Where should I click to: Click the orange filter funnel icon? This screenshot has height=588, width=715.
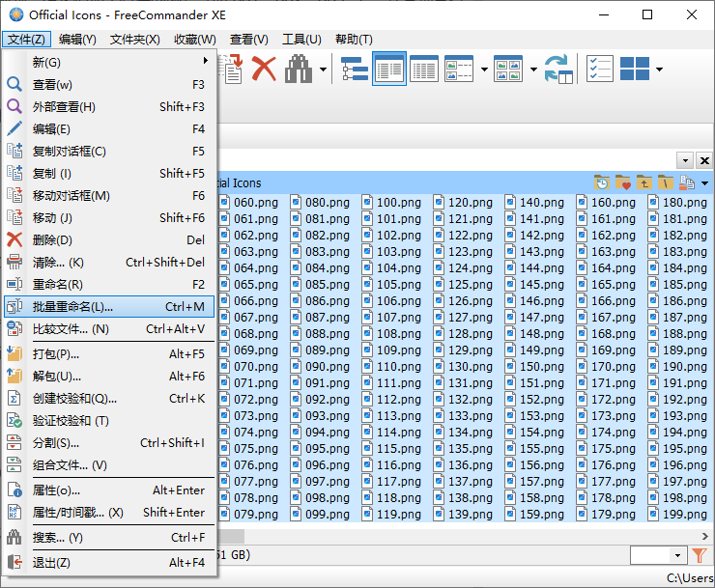coord(701,555)
